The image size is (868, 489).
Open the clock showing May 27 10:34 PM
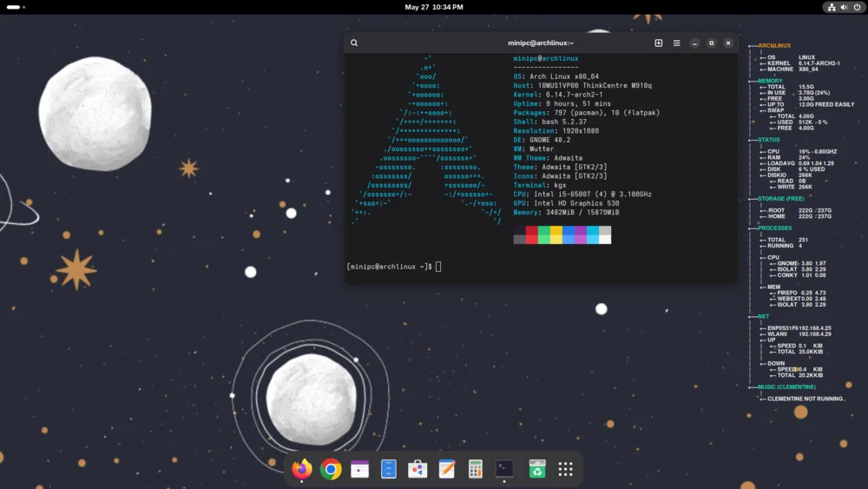coord(434,7)
